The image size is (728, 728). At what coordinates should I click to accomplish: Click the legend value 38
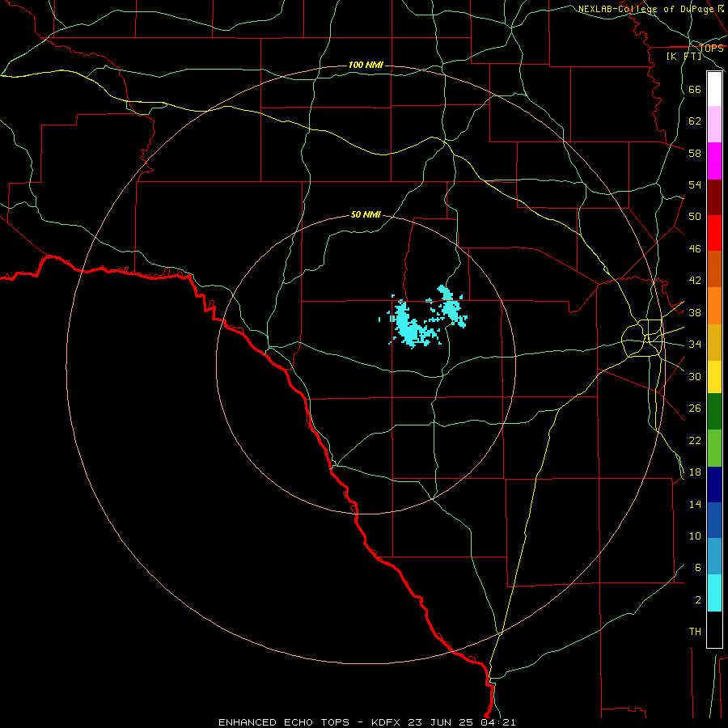695,312
